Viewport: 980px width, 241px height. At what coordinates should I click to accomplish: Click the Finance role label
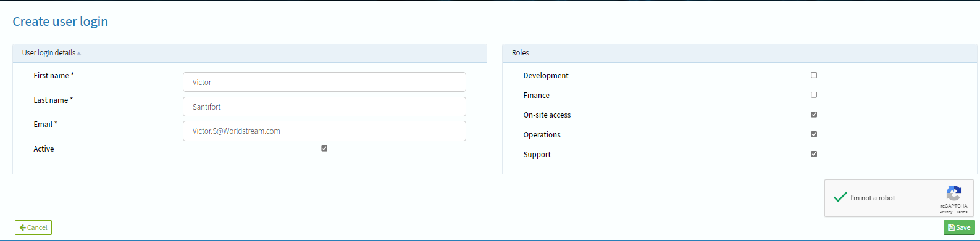click(x=537, y=96)
